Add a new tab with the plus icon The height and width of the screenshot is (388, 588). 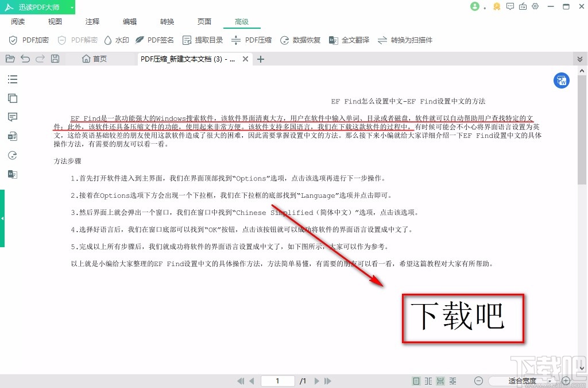pos(261,59)
